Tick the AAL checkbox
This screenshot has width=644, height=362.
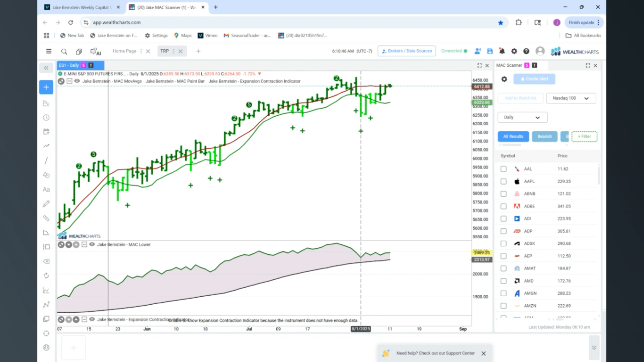pyautogui.click(x=503, y=169)
